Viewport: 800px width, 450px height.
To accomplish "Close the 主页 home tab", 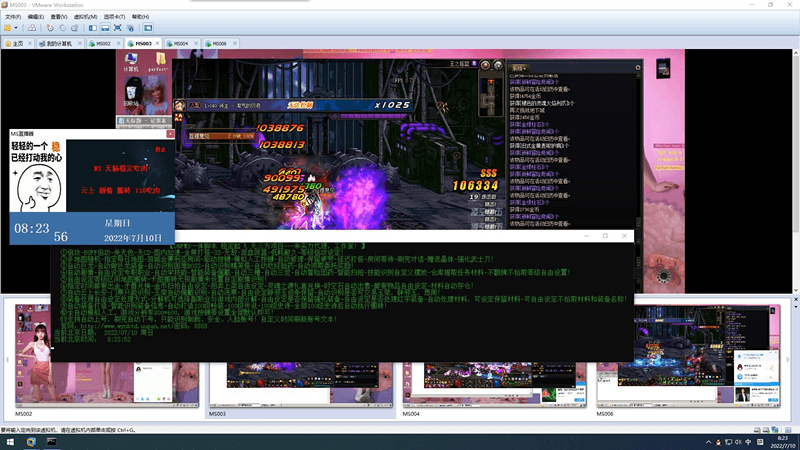I will coord(30,43).
